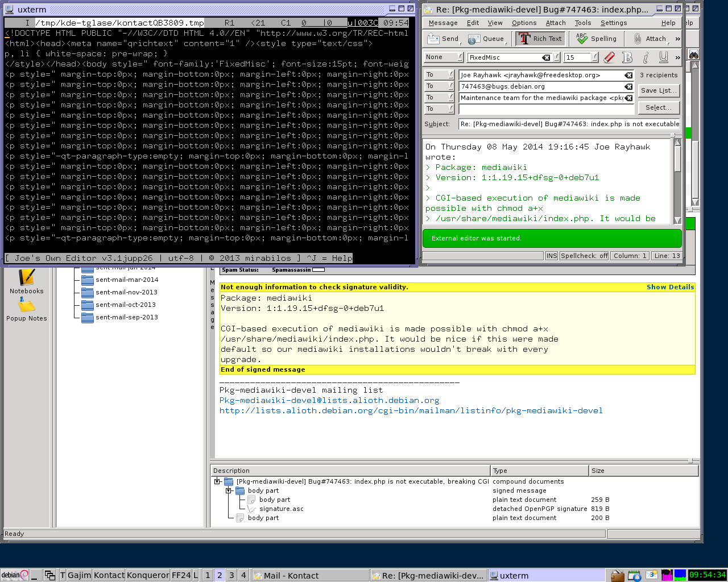
Task: Click the Size column header
Action: pos(643,471)
